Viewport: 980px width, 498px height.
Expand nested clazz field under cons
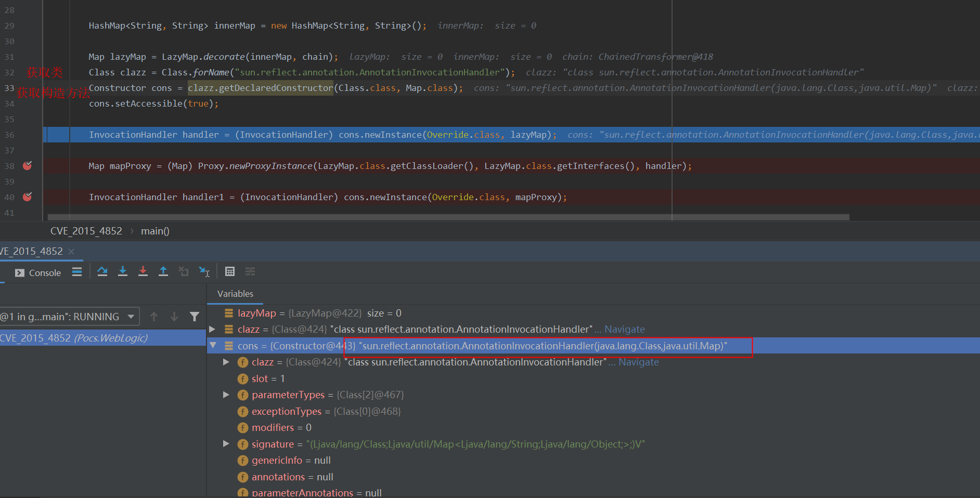click(x=226, y=362)
